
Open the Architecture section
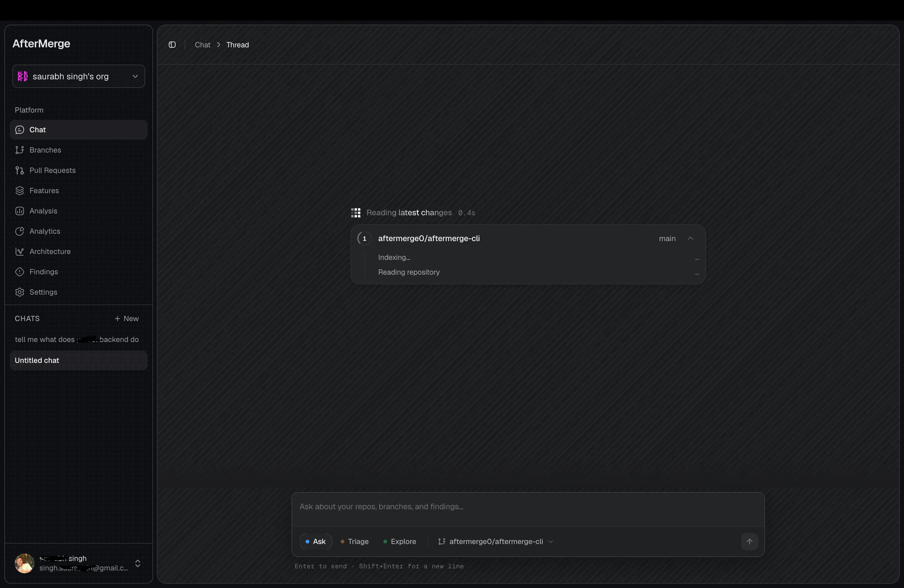click(79, 252)
